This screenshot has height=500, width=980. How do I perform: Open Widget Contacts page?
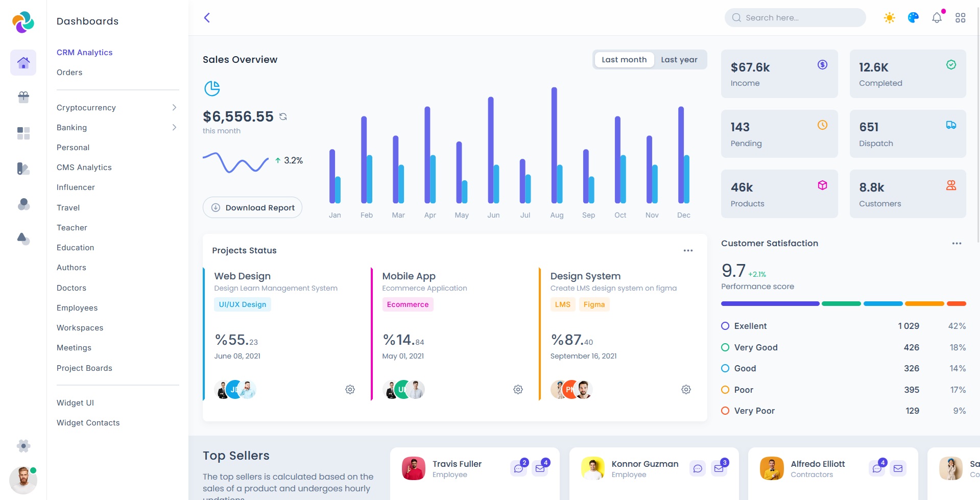(x=88, y=422)
